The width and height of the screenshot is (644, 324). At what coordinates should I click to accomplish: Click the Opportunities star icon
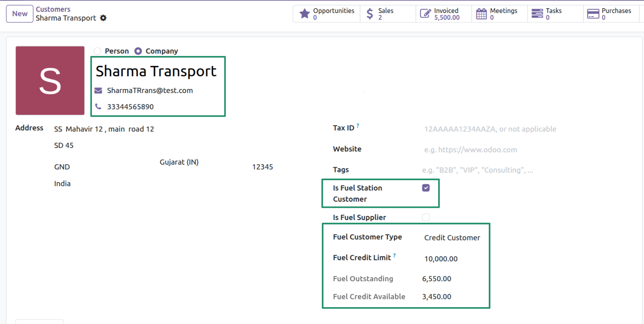[x=305, y=14]
